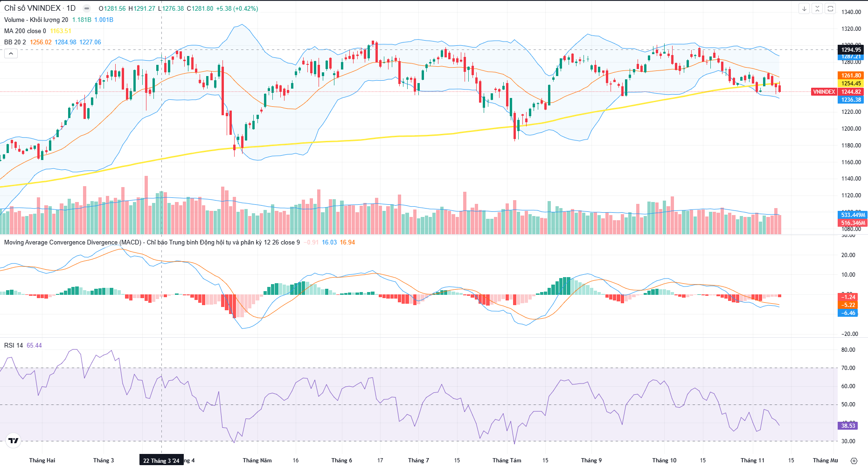Click the volume MA value 1.001B
Screen dimensions: 868x467
coord(104,20)
